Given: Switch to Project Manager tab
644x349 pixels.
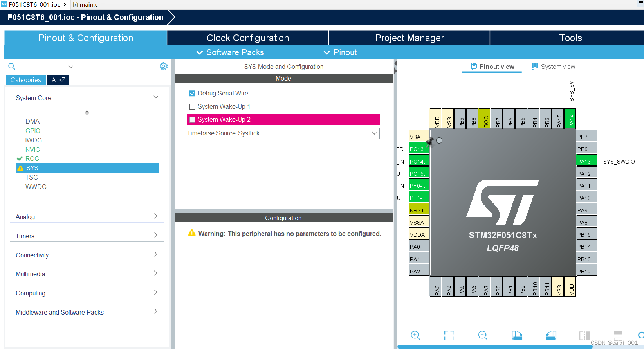Looking at the screenshot, I should pyautogui.click(x=409, y=38).
